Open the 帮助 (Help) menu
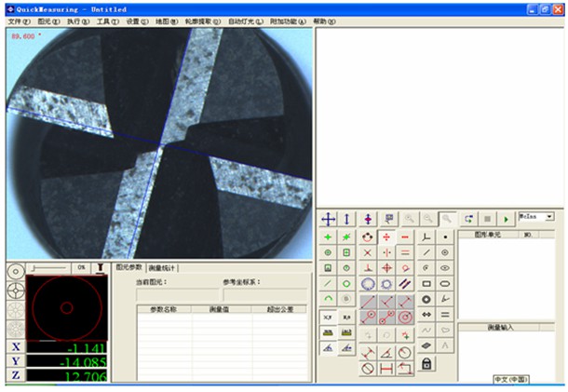The image size is (568, 392). (x=322, y=20)
